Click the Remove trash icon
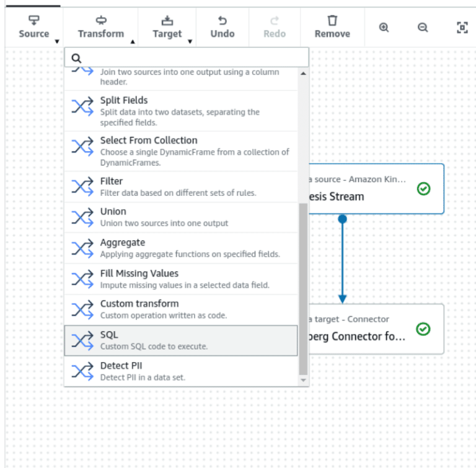The width and height of the screenshot is (476, 468). 332,21
